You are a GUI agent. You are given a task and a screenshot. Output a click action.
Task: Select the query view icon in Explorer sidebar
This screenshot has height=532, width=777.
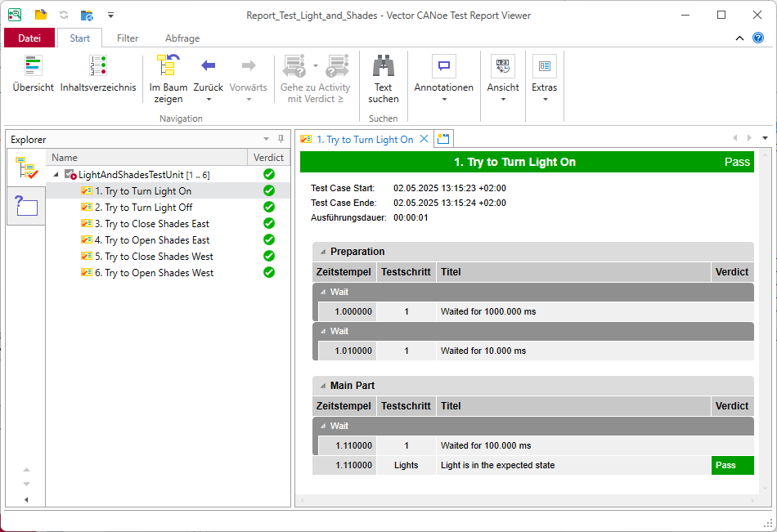[x=26, y=206]
